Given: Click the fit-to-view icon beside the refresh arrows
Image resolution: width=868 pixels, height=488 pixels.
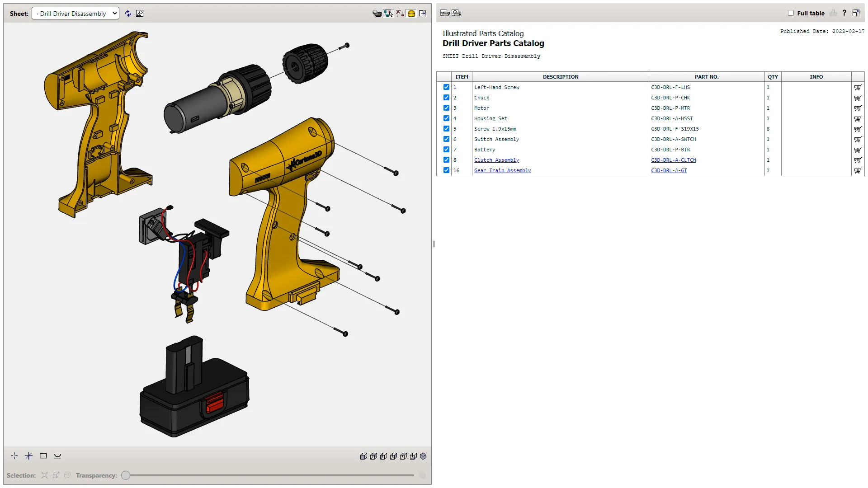Looking at the screenshot, I should point(140,14).
